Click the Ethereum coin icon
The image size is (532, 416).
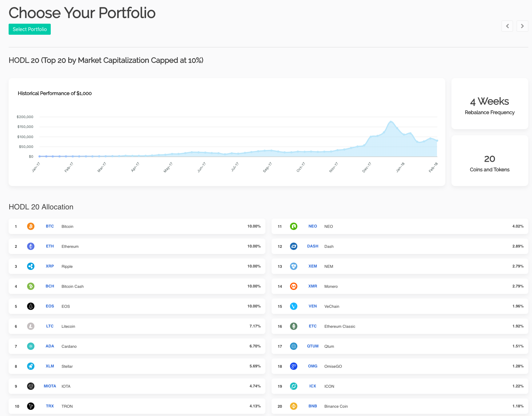click(x=31, y=246)
